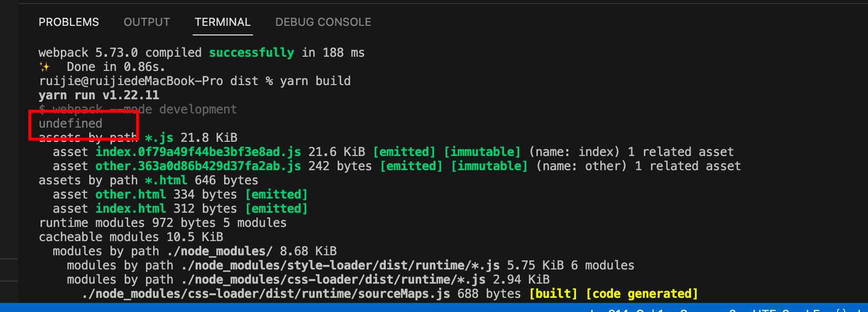Open the style-loader runtime path
This screenshot has width=868, height=312.
click(x=340, y=265)
